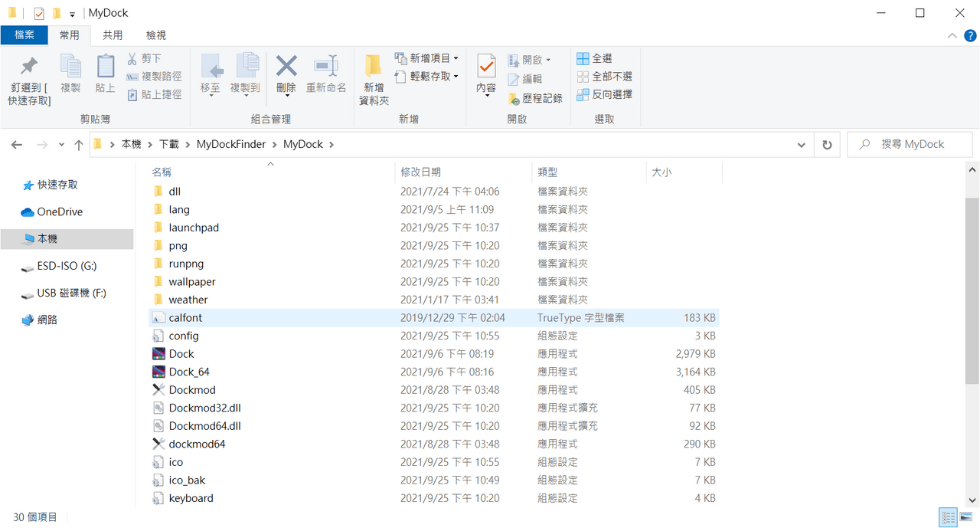
Task: Switch to the Share (共用) tab
Action: coord(113,35)
